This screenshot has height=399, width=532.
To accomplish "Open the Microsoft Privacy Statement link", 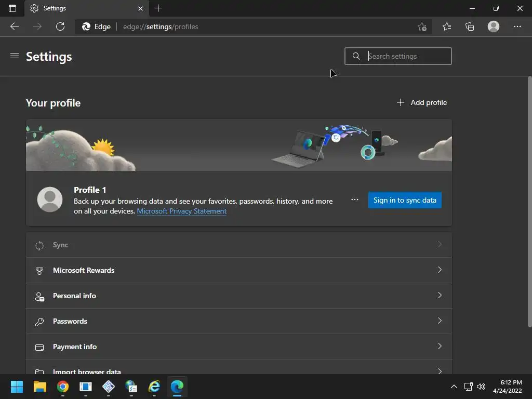I will pyautogui.click(x=181, y=211).
